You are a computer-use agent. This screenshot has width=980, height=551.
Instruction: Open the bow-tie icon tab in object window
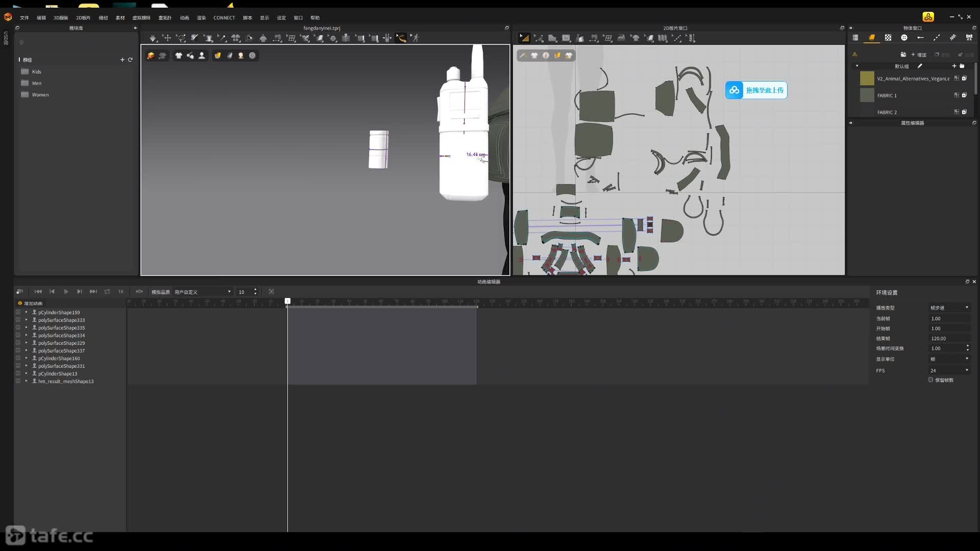coord(969,38)
